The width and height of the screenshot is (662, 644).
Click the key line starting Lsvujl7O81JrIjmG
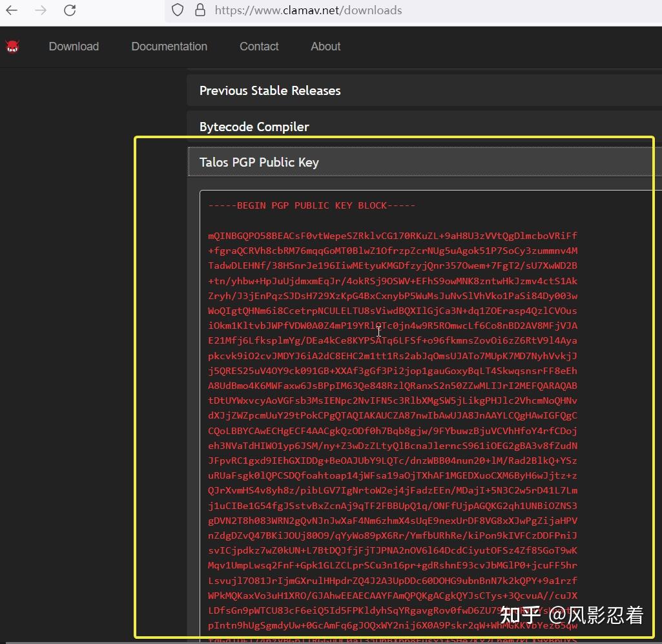pyautogui.click(x=393, y=581)
